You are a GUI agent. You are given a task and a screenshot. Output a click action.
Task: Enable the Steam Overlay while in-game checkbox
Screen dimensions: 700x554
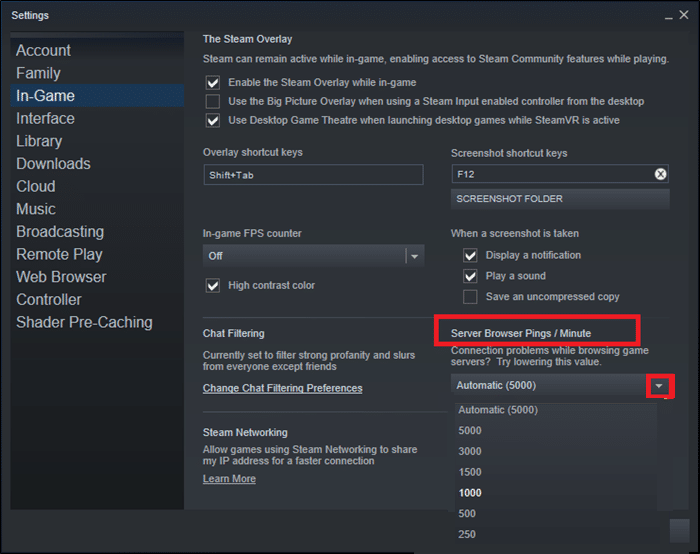[x=213, y=83]
